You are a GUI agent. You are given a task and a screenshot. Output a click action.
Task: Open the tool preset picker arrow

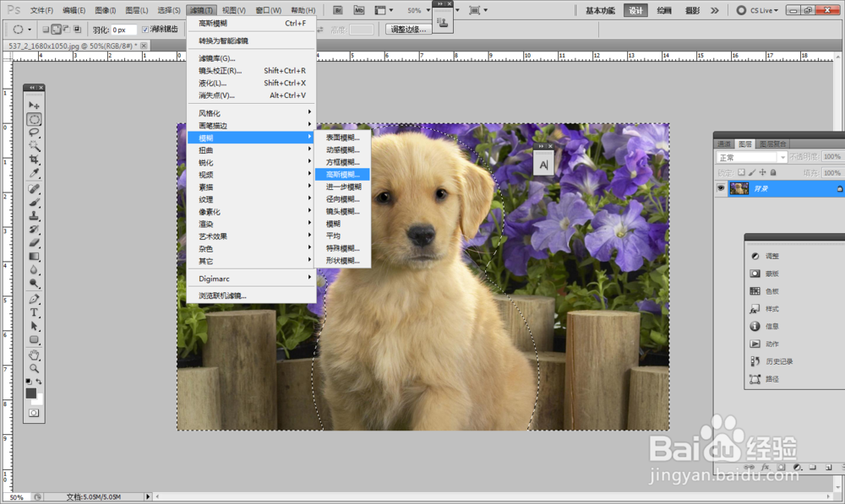click(x=29, y=30)
